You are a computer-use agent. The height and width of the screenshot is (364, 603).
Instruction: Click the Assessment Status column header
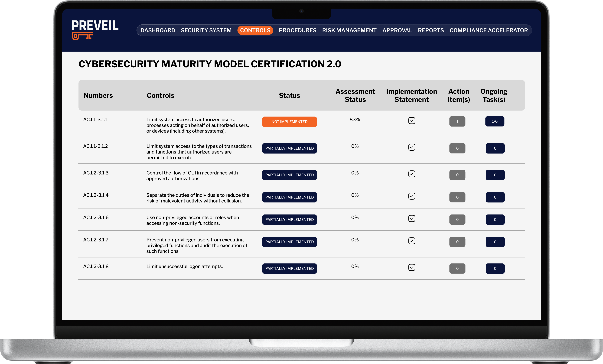[x=355, y=95]
